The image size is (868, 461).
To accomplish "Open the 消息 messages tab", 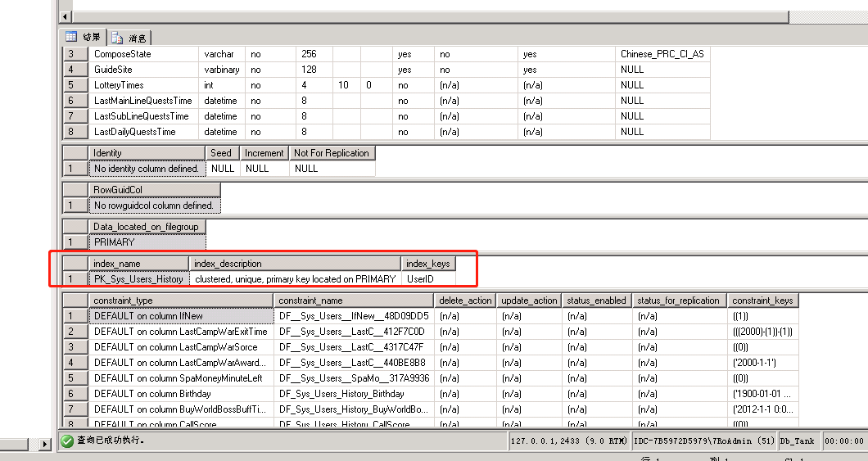I will coord(129,38).
